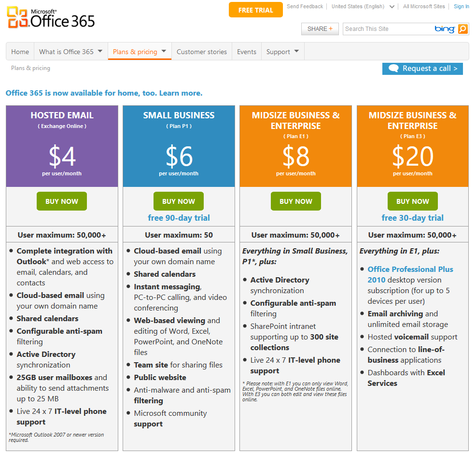
Task: Click "Instant messaging" bullet item
Action: click(181, 297)
